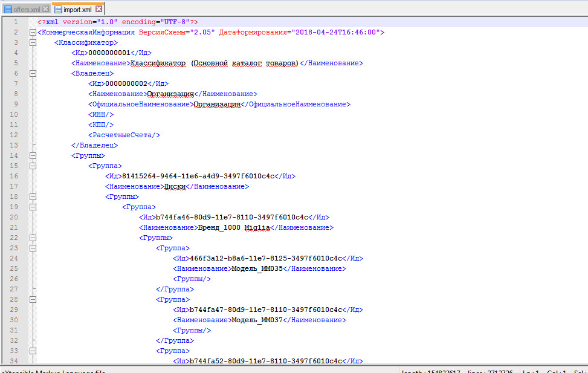Close the offers.xml tab
Viewport: 588px width, 373px height.
[x=45, y=9]
